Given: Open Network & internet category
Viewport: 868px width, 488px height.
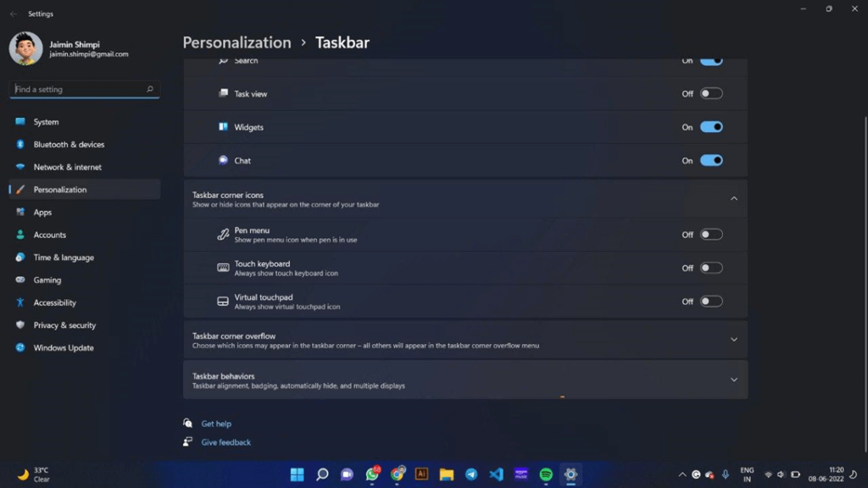Looking at the screenshot, I should click(x=85, y=167).
